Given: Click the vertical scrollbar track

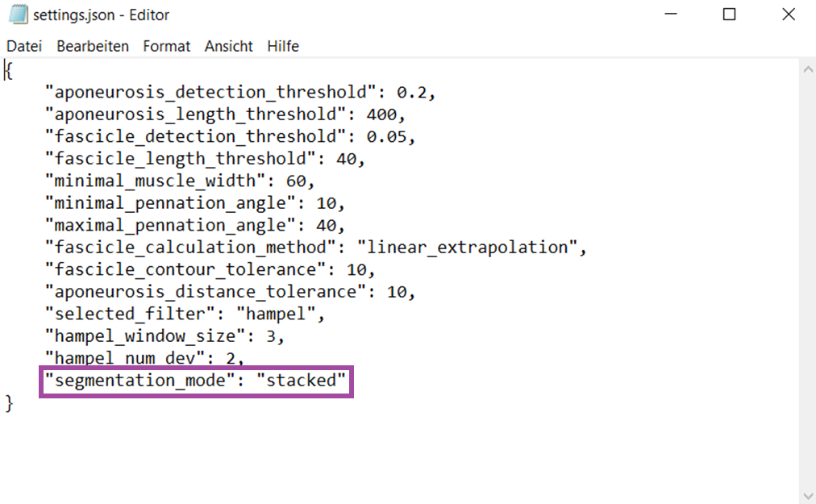Looking at the screenshot, I should [808, 282].
